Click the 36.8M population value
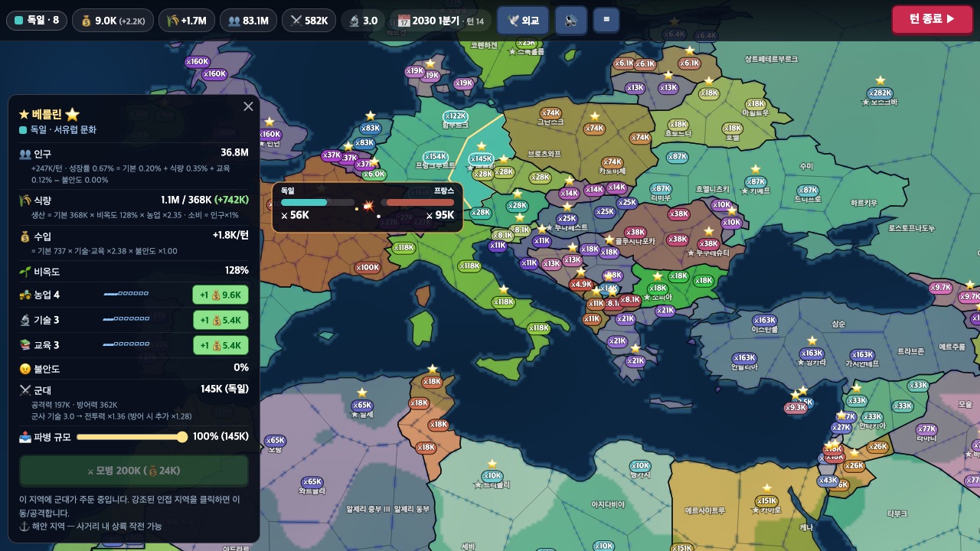Screen dimensions: 980x551 [234, 152]
